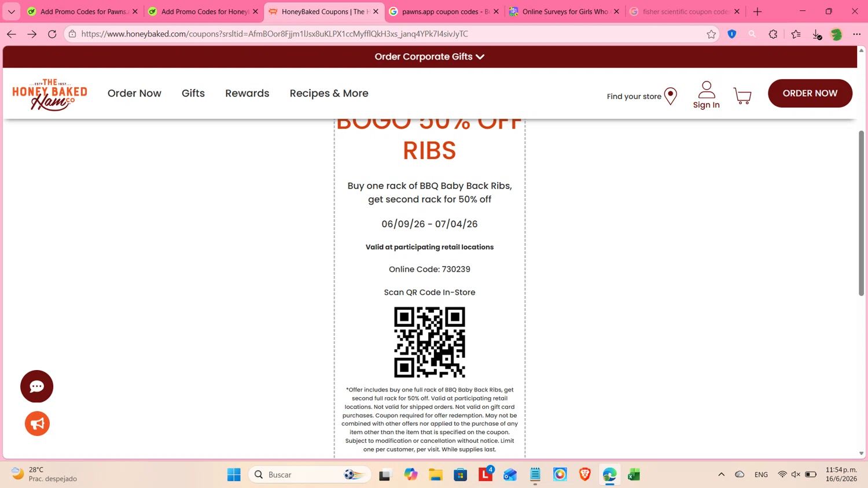Open browser settings and more menu
868x488 pixels.
tap(856, 34)
